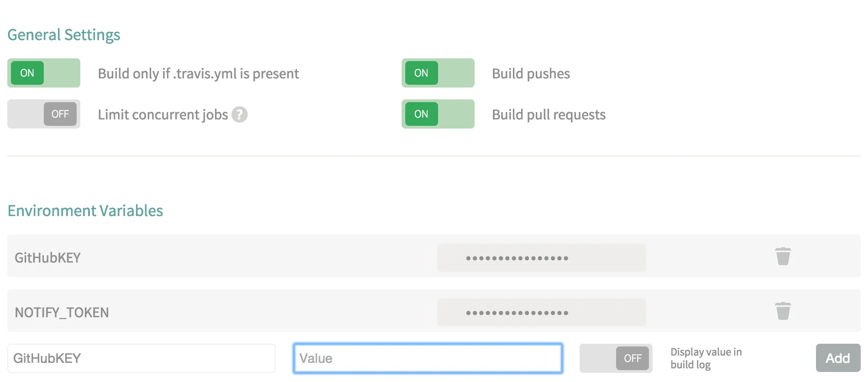Turn off the Build pull requests switch
Screen dimensions: 868x382
pos(438,114)
